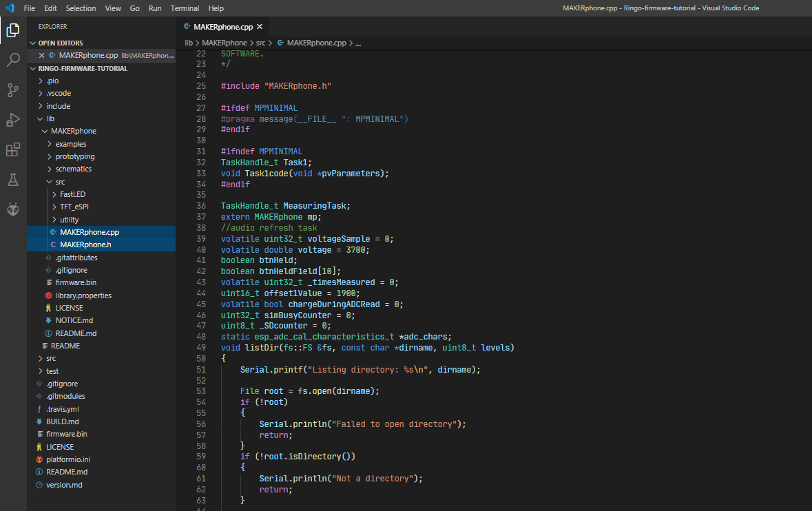
Task: Open the Run menu
Action: click(x=155, y=8)
